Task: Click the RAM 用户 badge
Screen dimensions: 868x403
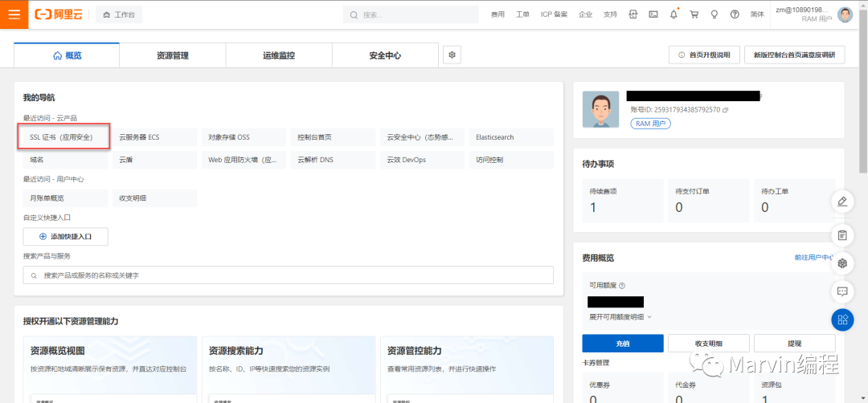Action: [650, 124]
